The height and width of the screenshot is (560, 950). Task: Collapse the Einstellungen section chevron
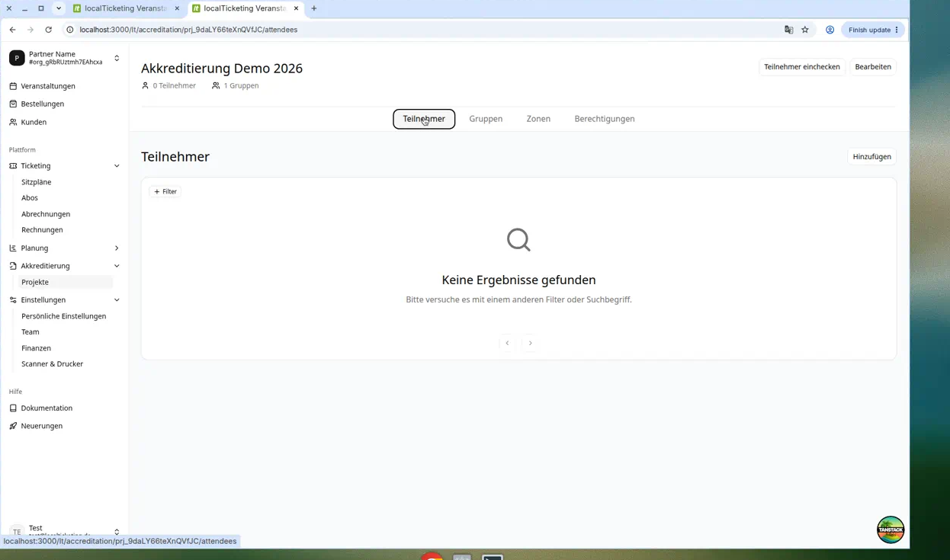click(x=117, y=300)
